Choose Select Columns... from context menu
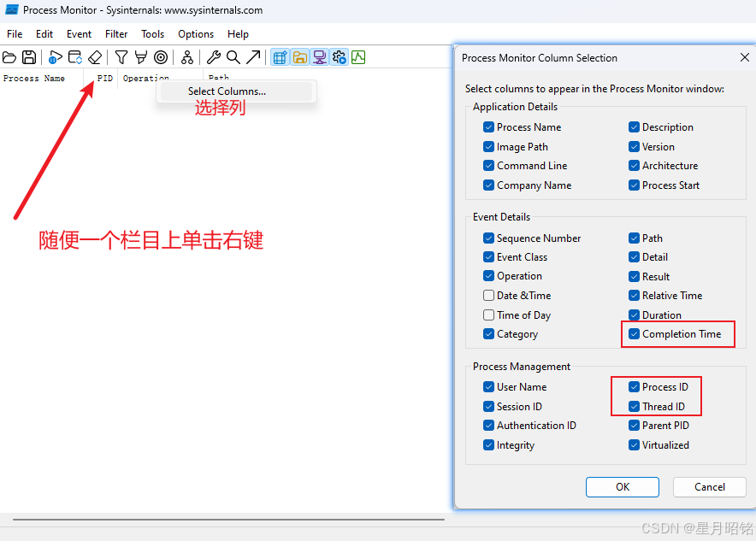 pos(236,91)
